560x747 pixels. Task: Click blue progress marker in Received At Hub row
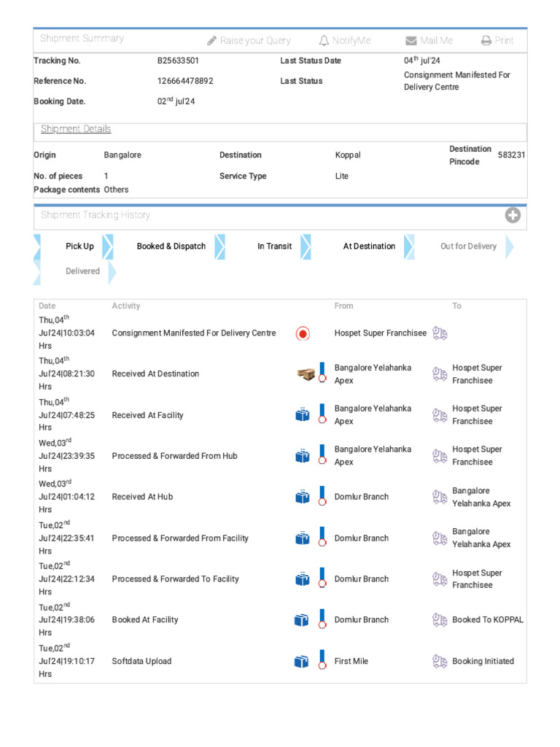(x=322, y=496)
